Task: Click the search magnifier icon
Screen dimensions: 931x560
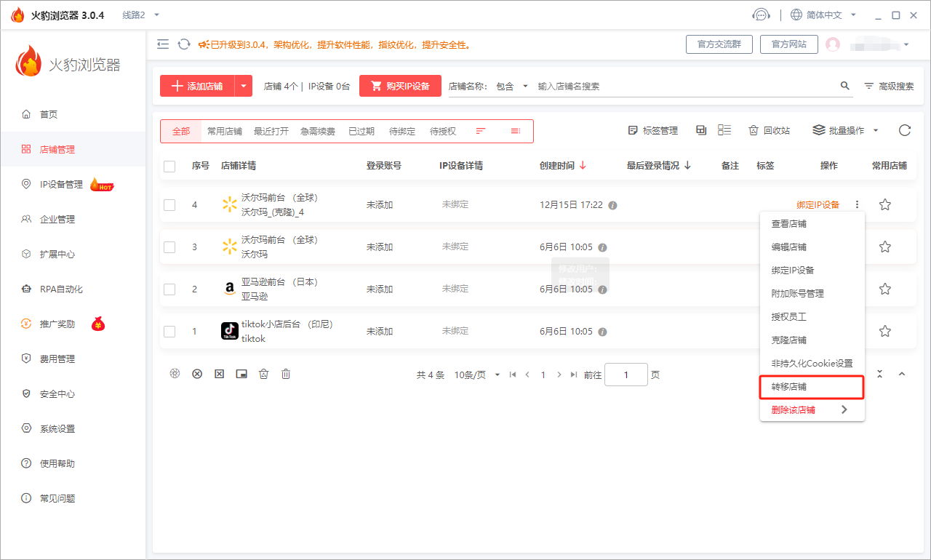Action: (844, 85)
